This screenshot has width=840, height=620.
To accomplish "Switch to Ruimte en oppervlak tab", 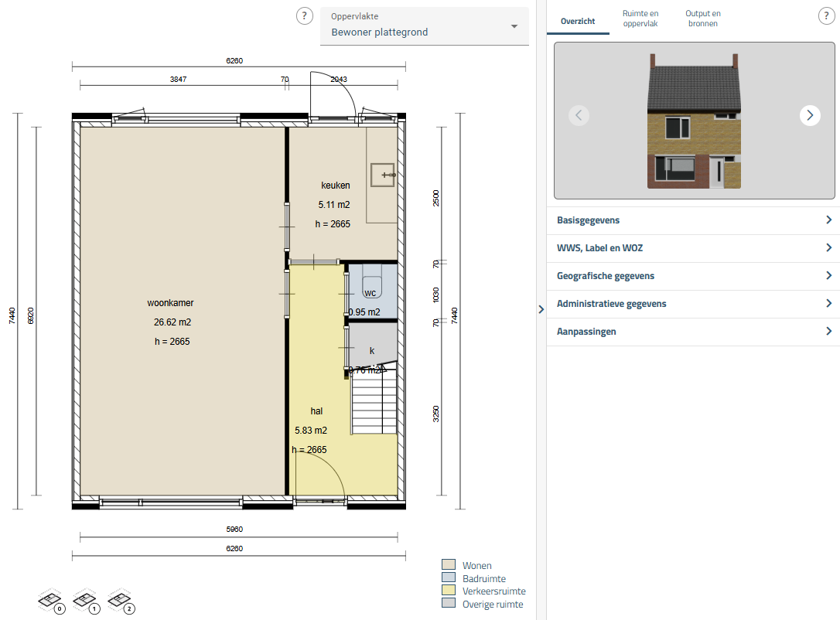I will (640, 19).
